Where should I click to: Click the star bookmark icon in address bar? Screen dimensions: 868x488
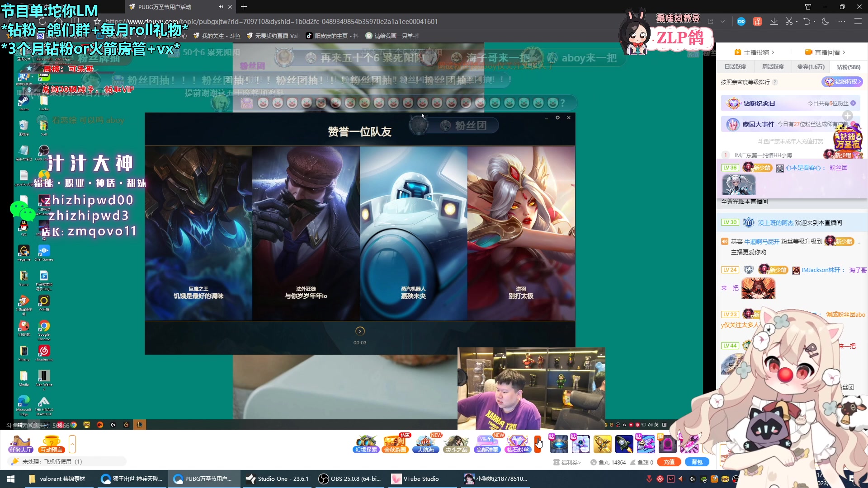tap(97, 21)
